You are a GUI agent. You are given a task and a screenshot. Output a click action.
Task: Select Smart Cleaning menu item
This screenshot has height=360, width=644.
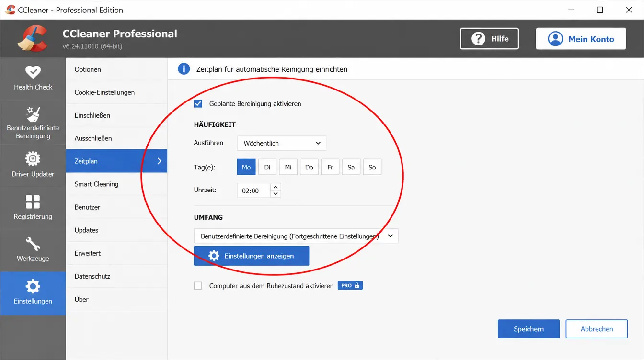pos(116,184)
